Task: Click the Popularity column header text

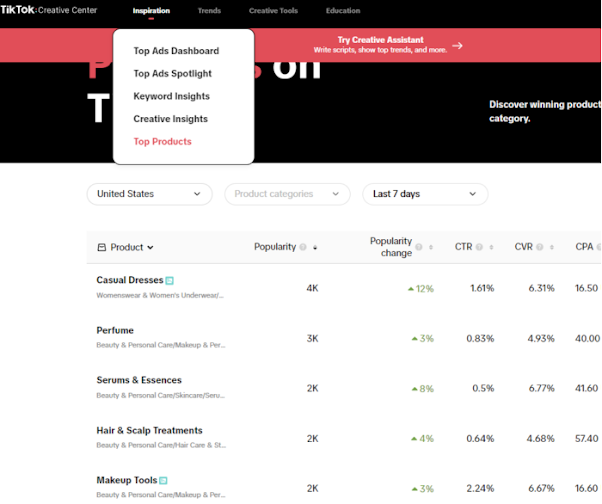Action: click(275, 246)
